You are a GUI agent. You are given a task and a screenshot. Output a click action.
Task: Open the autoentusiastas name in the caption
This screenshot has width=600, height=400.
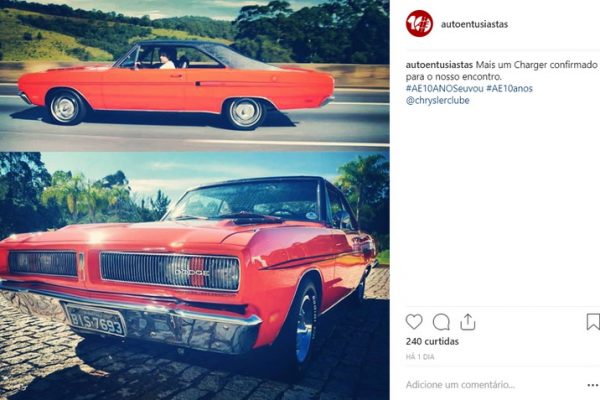click(x=439, y=65)
